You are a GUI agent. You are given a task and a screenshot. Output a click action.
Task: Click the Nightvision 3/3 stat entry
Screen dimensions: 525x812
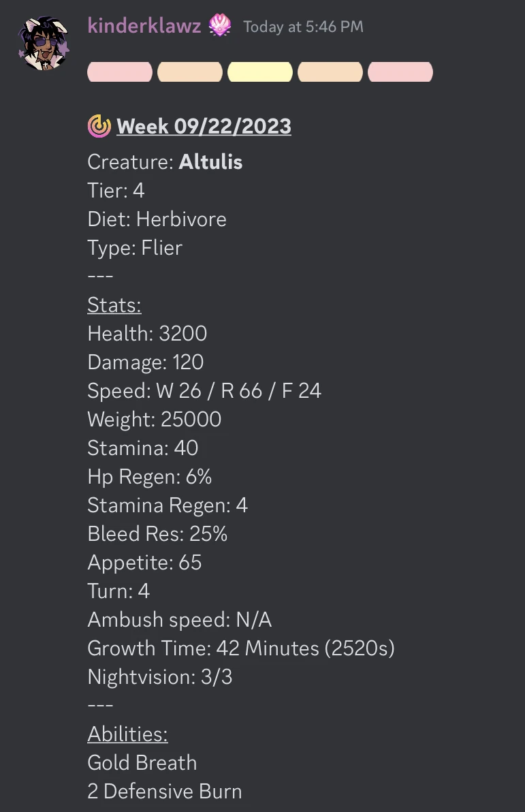(x=161, y=676)
